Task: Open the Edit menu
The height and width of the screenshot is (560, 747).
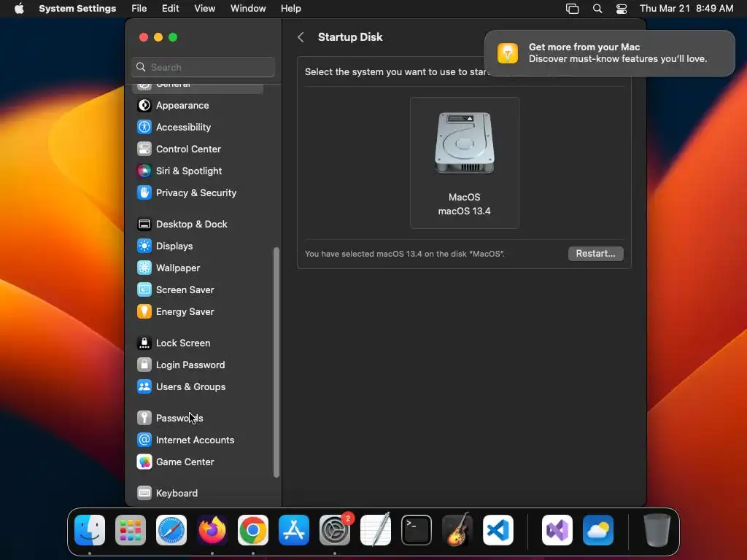Action: click(170, 9)
